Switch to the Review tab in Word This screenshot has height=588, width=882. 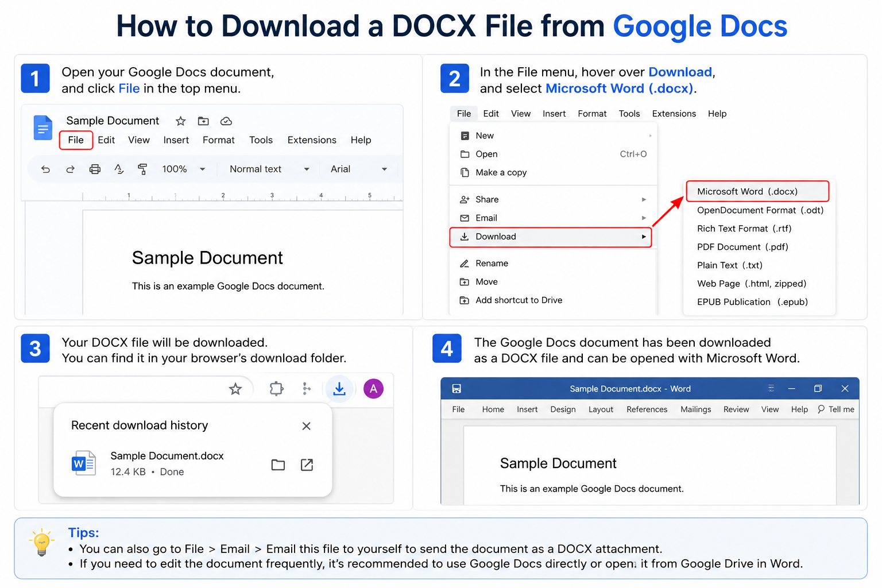[x=736, y=409]
